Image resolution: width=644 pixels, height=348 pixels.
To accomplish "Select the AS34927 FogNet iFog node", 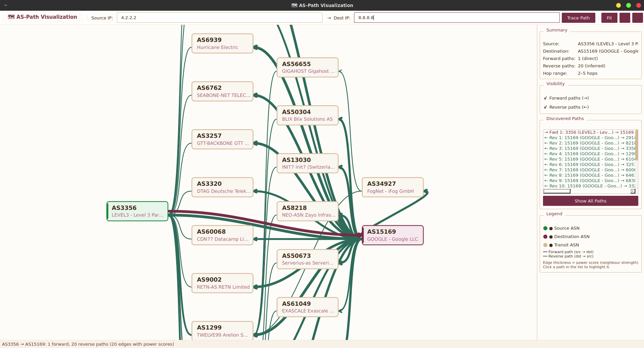I will click(x=393, y=187).
